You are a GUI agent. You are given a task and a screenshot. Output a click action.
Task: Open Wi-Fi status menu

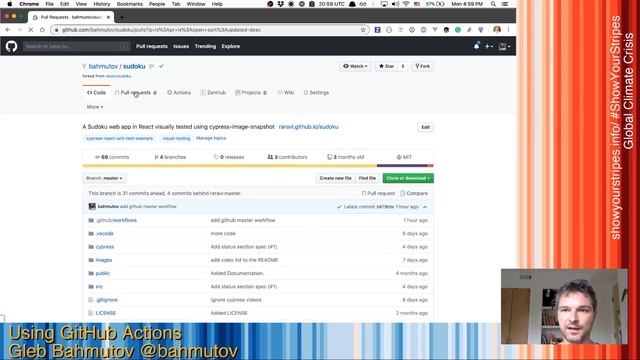click(406, 4)
